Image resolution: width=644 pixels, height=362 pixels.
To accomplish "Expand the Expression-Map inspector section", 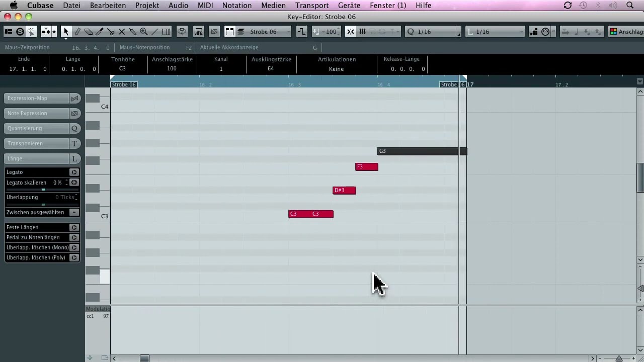I will pyautogui.click(x=36, y=98).
